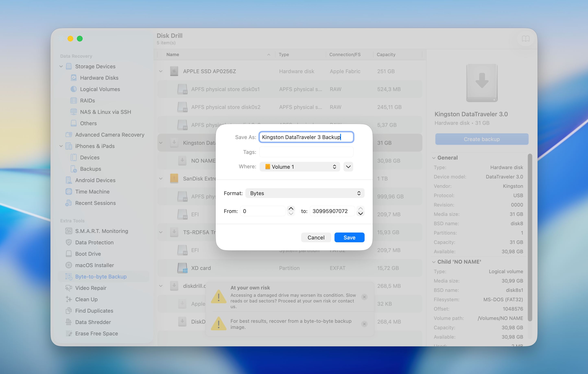Collapse the iPhones & iPads group
Image resolution: width=588 pixels, height=374 pixels.
(x=61, y=146)
